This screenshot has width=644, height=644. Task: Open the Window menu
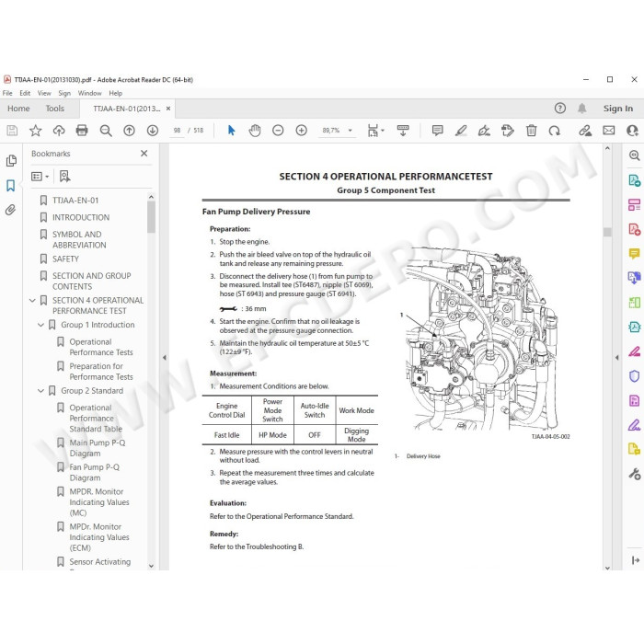click(89, 93)
